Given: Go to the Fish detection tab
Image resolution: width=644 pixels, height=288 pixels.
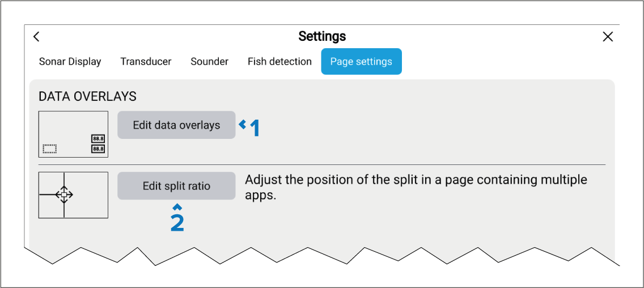Looking at the screenshot, I should [279, 62].
